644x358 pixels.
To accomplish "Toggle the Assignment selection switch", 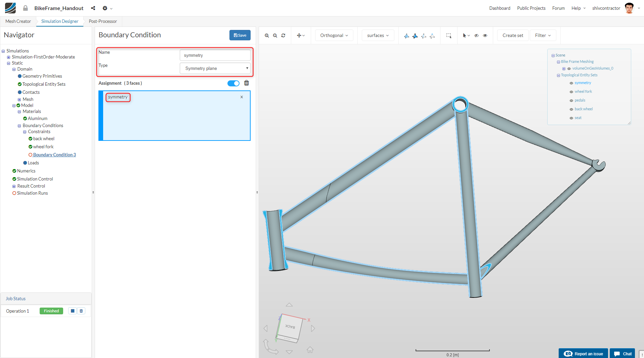I will [x=233, y=83].
